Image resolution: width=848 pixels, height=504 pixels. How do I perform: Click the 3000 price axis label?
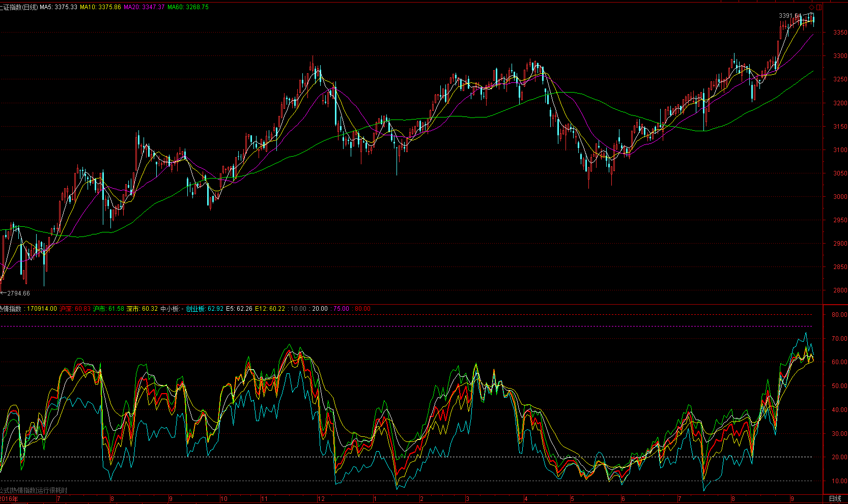[x=840, y=197]
